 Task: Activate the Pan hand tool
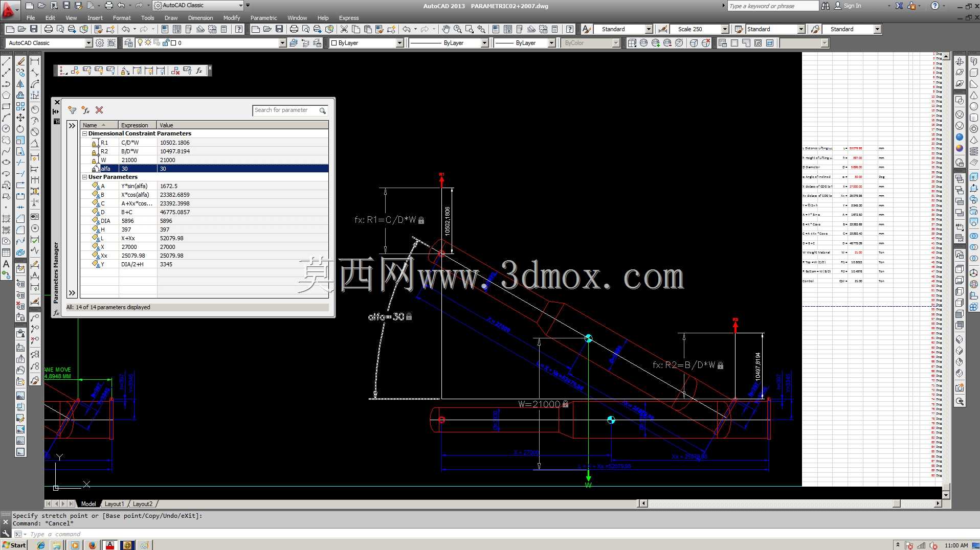click(446, 29)
